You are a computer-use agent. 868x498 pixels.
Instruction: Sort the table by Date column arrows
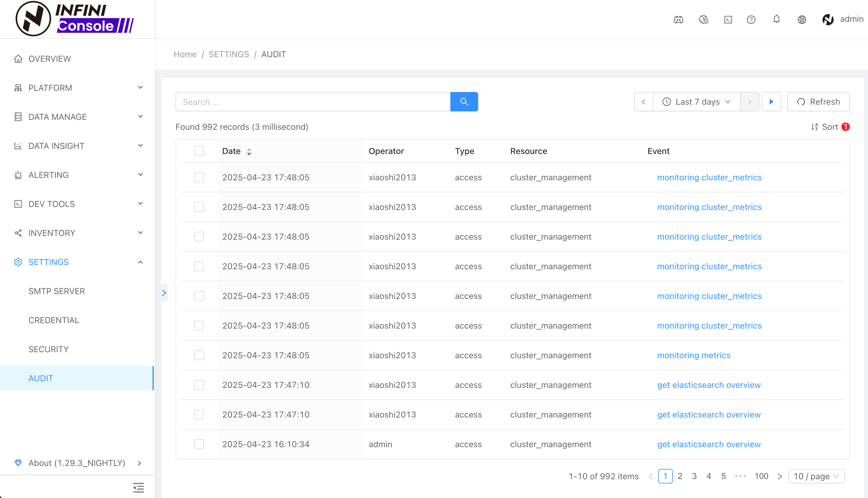[x=249, y=152]
